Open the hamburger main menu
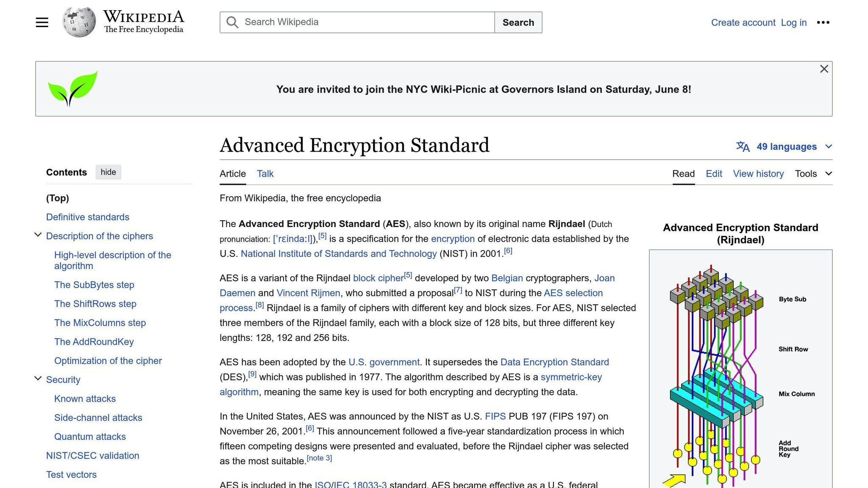Image resolution: width=868 pixels, height=488 pixels. click(x=42, y=22)
